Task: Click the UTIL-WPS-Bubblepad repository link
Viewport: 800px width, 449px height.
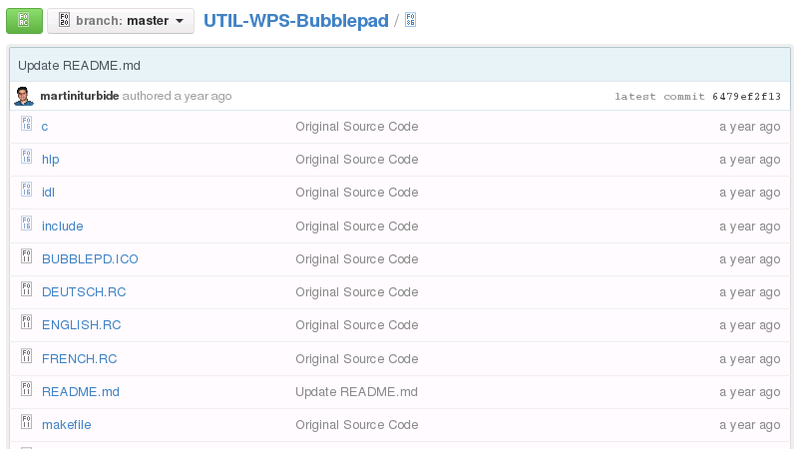Action: point(296,20)
